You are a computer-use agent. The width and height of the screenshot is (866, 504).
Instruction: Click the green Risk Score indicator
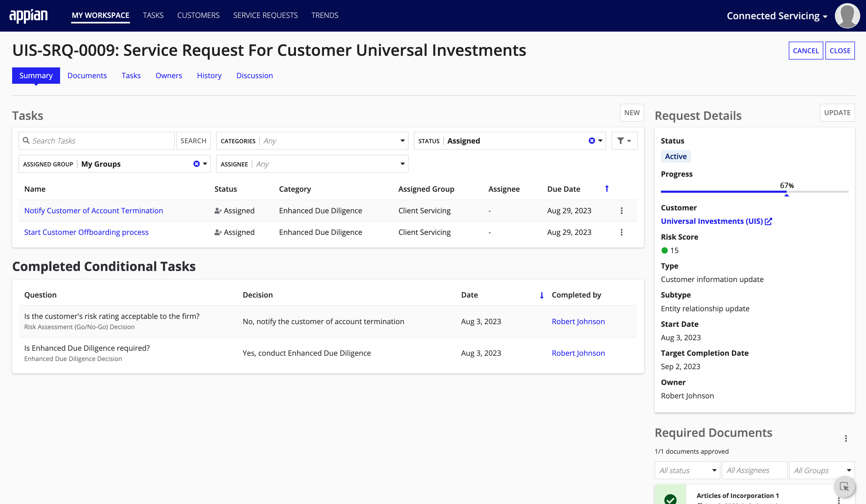pos(664,250)
